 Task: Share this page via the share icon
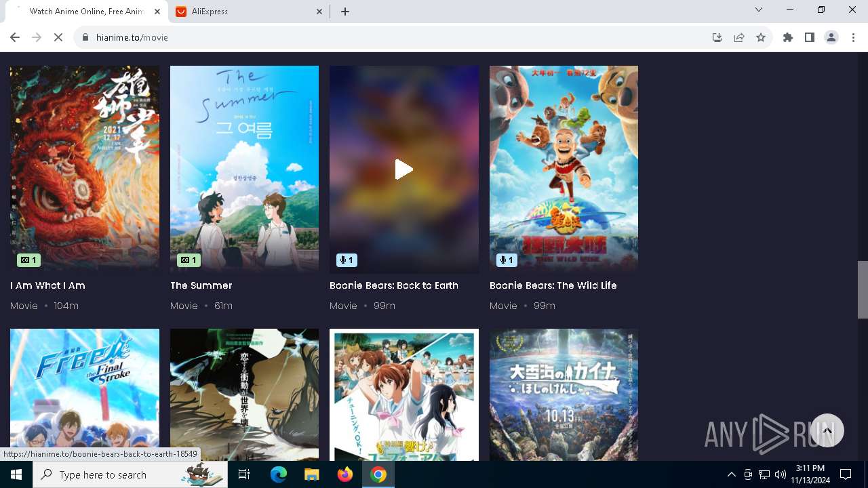point(739,37)
